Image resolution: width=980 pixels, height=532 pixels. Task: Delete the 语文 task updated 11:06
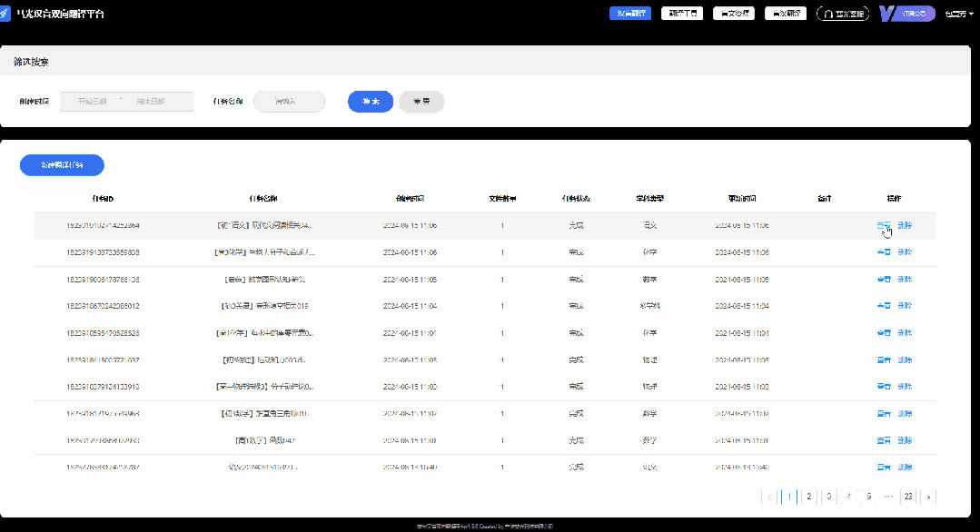(x=905, y=225)
